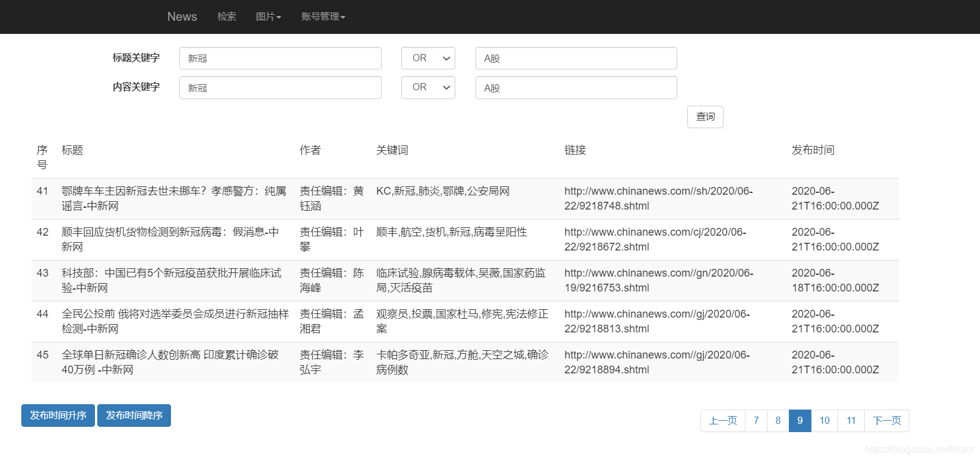
Task: Click the 作者 column header
Action: click(310, 151)
